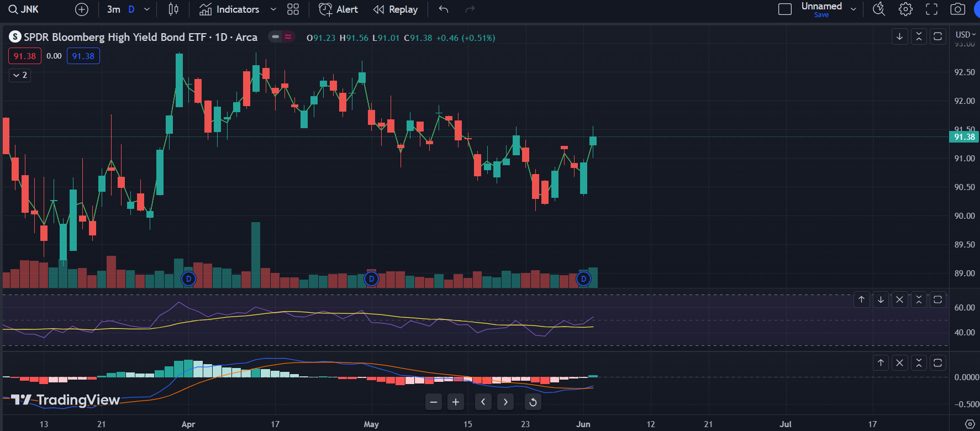Redo the last undone action
This screenshot has height=431, width=980.
pos(470,9)
